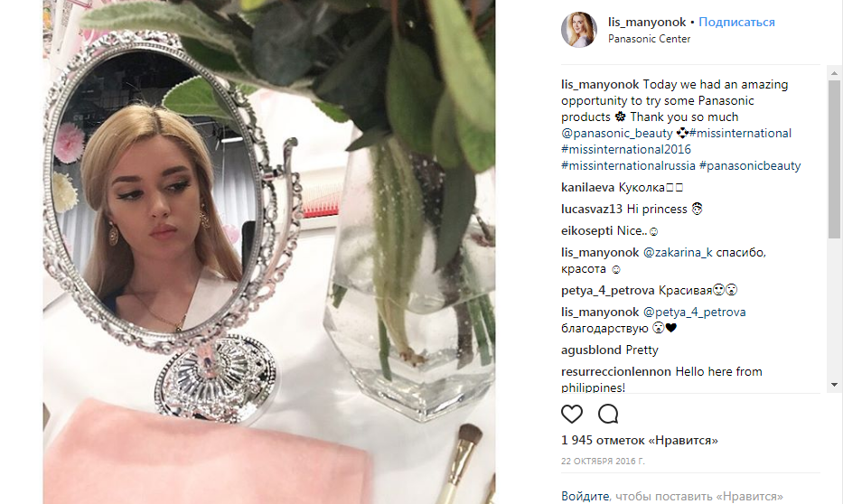Visit the lucasvaz13 commenter profile
Viewport: 843px width, 504px height.
pyautogui.click(x=592, y=209)
